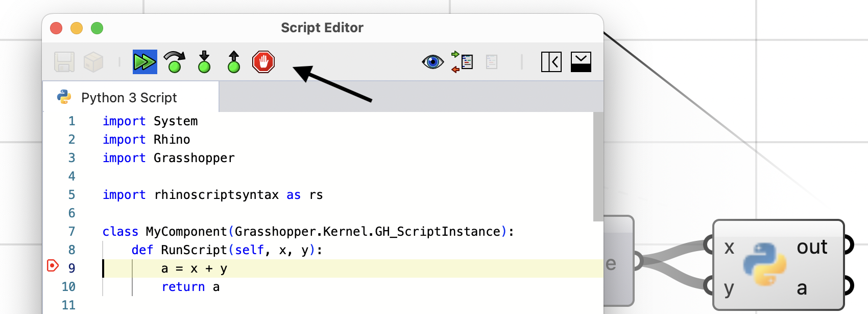Viewport: 868px width, 314px height.
Task: Stop the script with red hand icon
Action: coord(263,62)
